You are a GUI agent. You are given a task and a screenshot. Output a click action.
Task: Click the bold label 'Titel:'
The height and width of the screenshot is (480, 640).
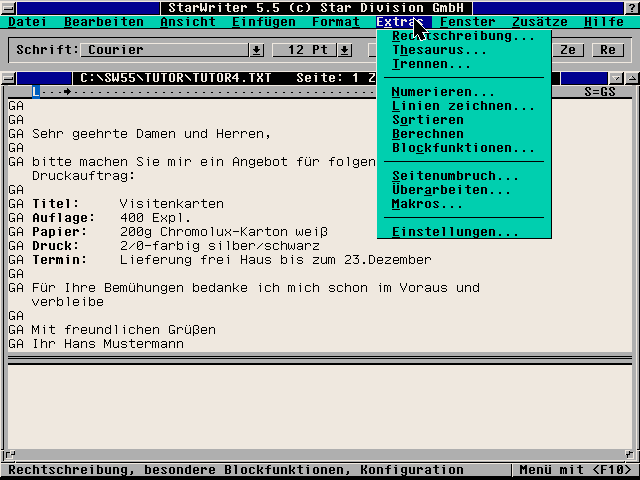(x=56, y=204)
